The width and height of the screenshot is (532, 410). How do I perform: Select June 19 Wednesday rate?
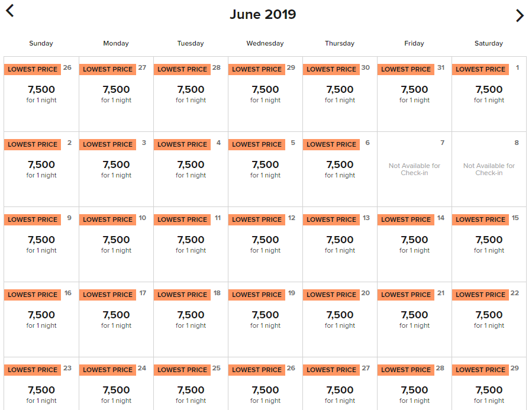[x=265, y=319]
